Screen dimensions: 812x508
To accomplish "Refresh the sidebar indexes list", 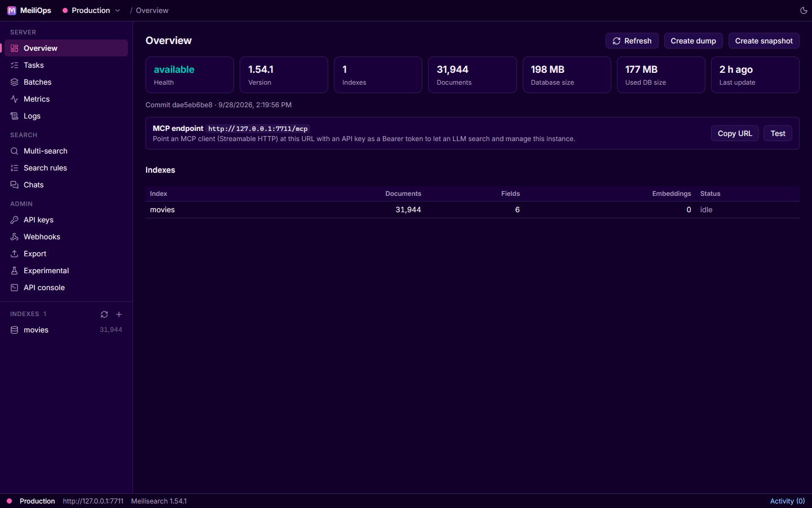I will [104, 314].
